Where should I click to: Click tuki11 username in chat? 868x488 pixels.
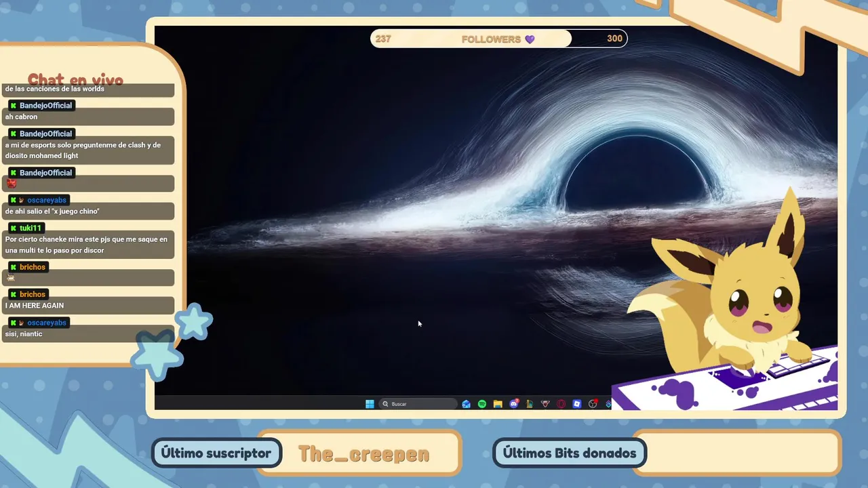[31, 228]
